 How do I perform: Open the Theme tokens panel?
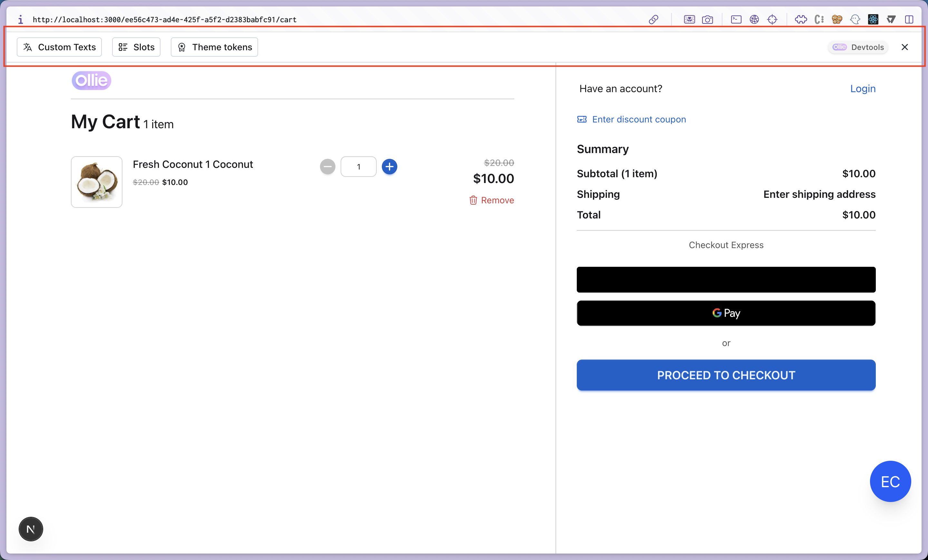[214, 47]
